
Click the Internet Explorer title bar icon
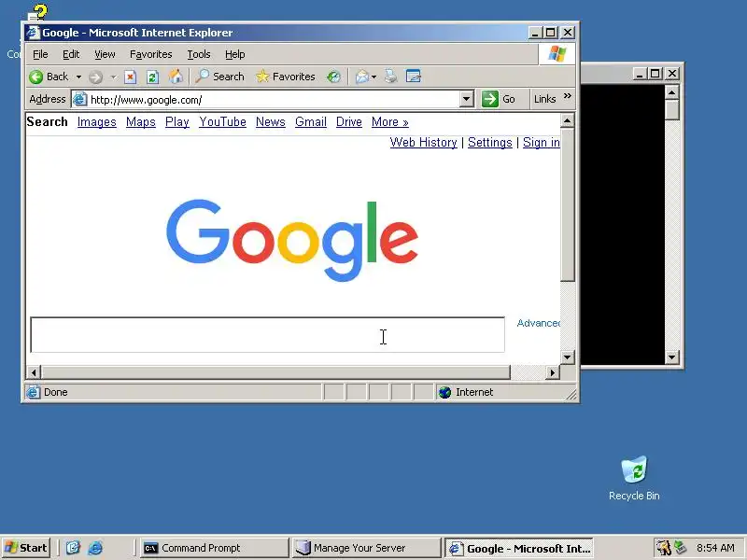[33, 33]
